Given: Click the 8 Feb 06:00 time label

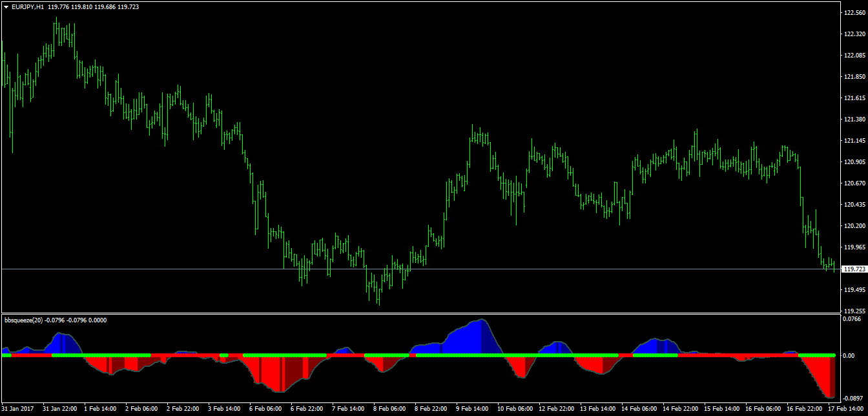Looking at the screenshot, I should (390, 410).
